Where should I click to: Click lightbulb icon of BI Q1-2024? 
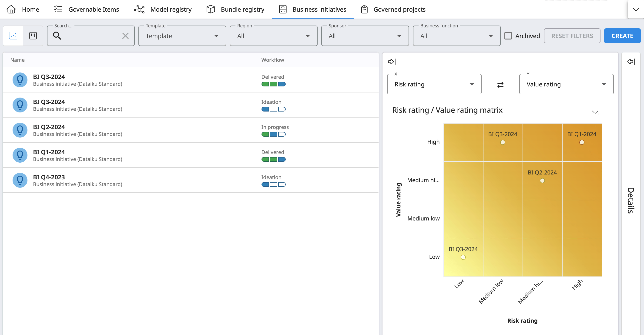tap(20, 155)
